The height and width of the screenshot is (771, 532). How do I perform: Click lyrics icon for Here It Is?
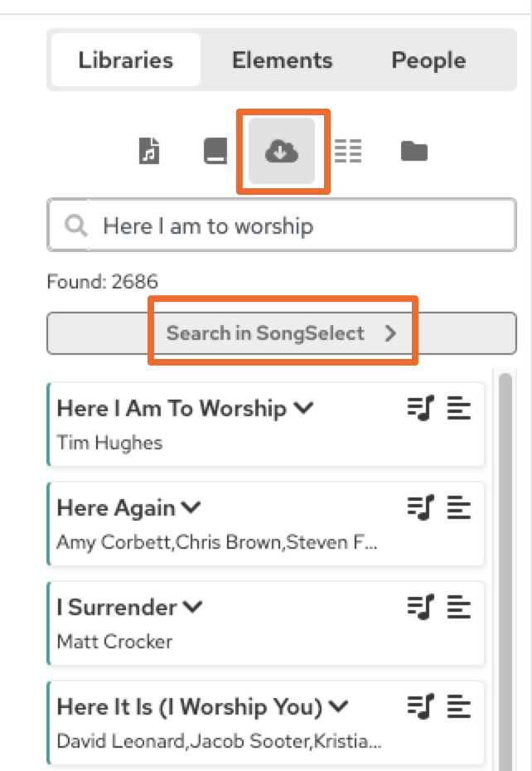click(459, 707)
